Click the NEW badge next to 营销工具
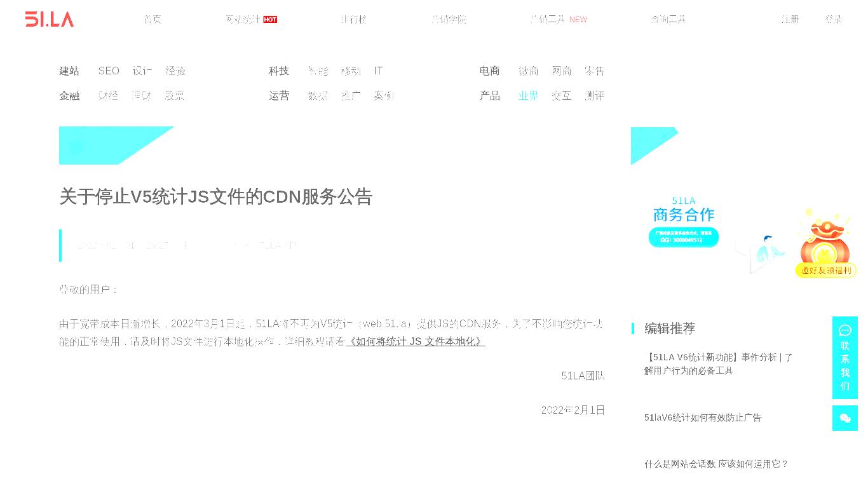The height and width of the screenshot is (488, 868). point(578,20)
